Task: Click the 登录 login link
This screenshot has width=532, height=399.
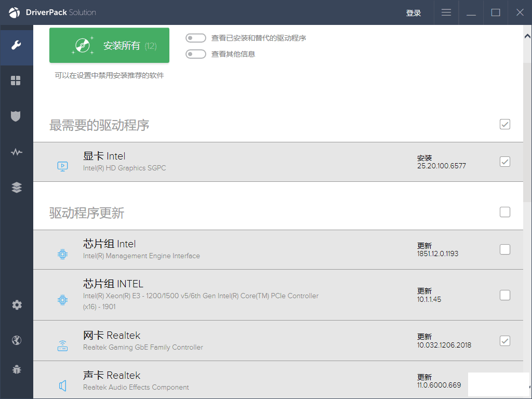Action: pyautogui.click(x=413, y=13)
